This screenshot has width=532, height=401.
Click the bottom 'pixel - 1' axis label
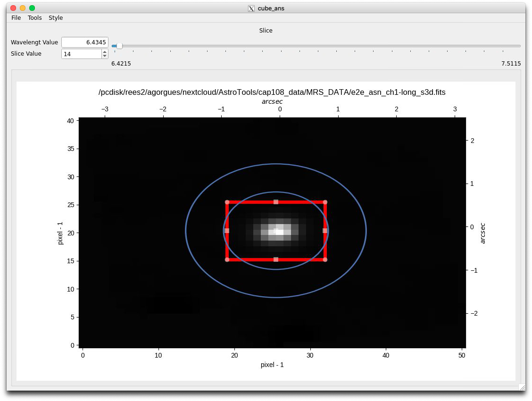click(272, 365)
